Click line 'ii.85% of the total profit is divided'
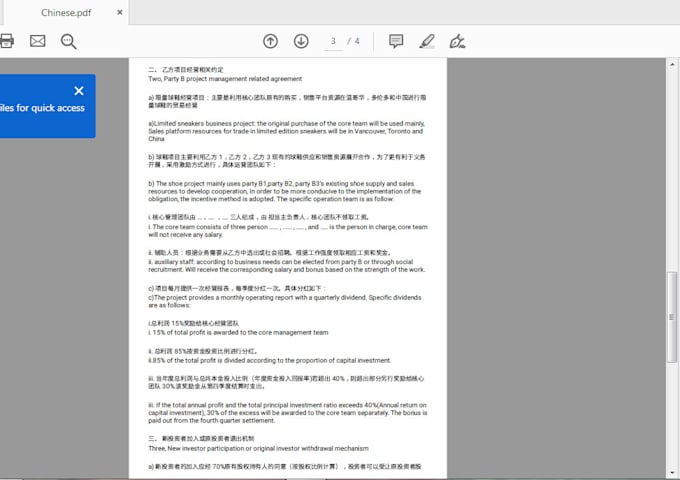The width and height of the screenshot is (680, 480). (269, 360)
